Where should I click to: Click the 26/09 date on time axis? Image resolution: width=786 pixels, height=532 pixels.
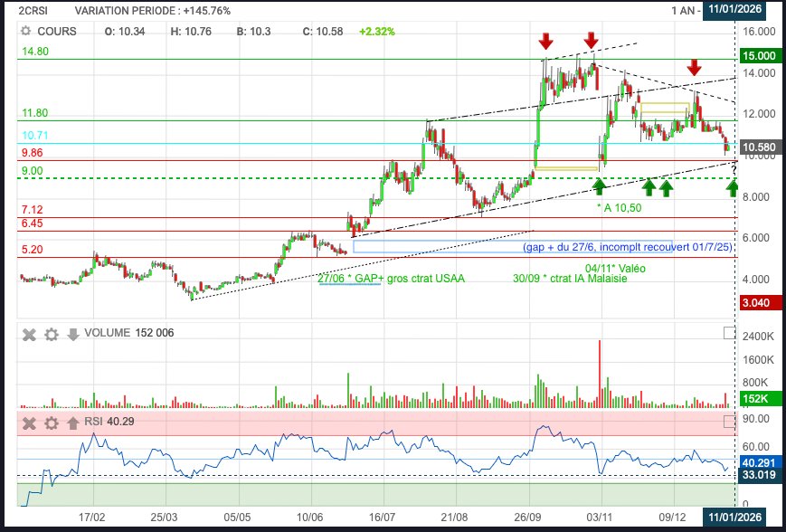coord(528,517)
